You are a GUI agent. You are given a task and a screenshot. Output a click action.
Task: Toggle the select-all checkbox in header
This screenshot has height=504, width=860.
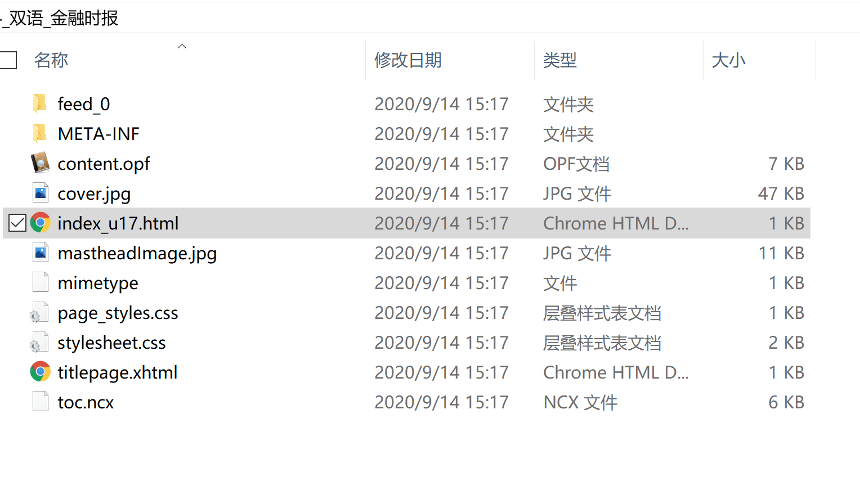(8, 60)
